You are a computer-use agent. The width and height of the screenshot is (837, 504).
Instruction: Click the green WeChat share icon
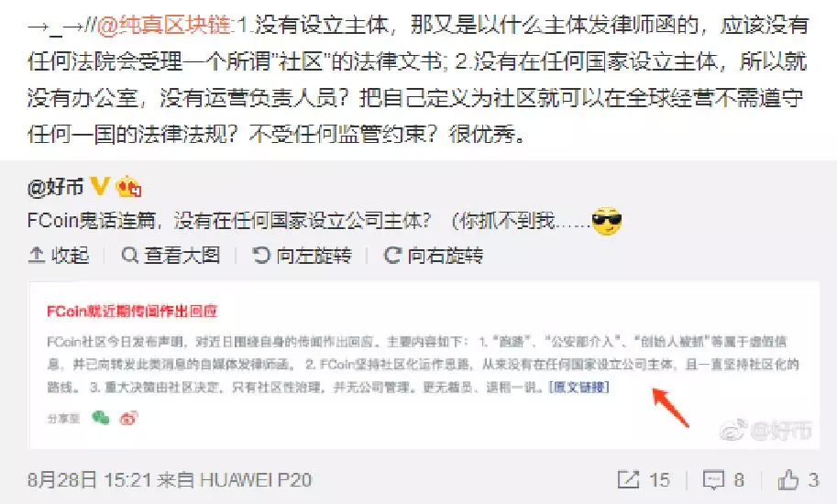[x=100, y=418]
